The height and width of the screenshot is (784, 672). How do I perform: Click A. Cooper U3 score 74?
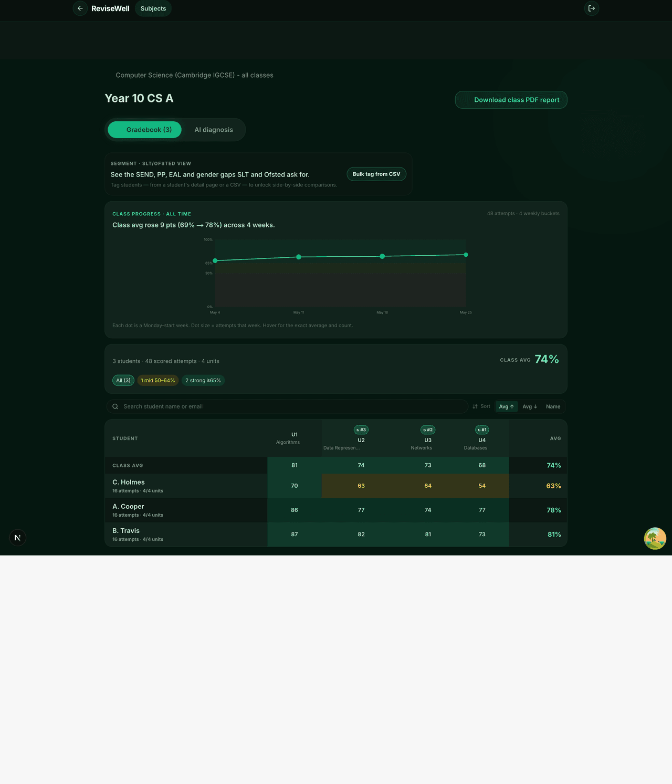click(428, 510)
